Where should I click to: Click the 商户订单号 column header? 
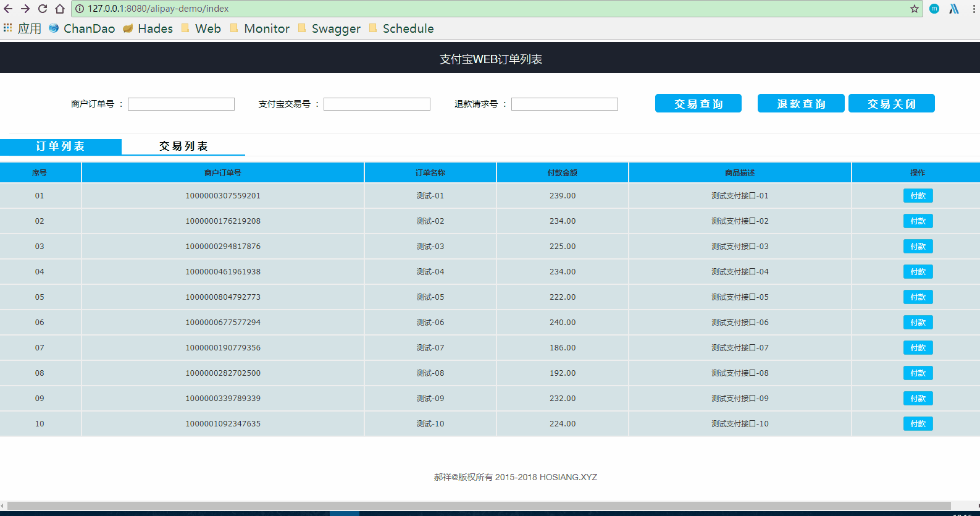tap(223, 173)
